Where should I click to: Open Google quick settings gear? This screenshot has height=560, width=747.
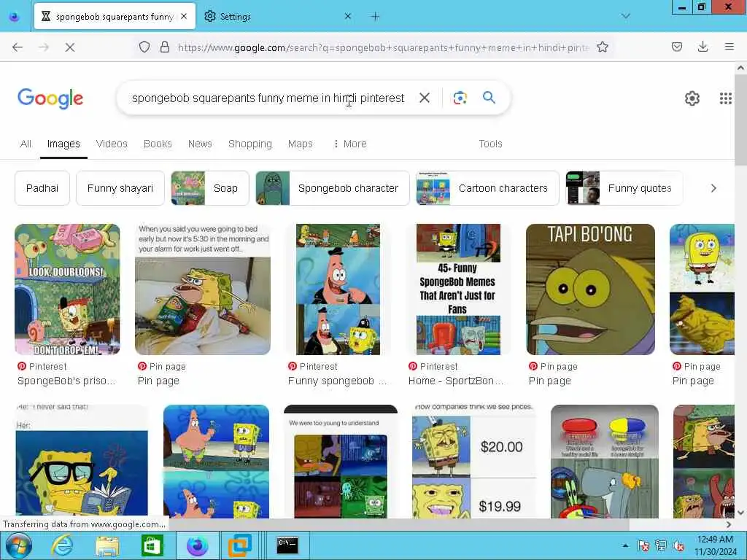click(x=692, y=98)
